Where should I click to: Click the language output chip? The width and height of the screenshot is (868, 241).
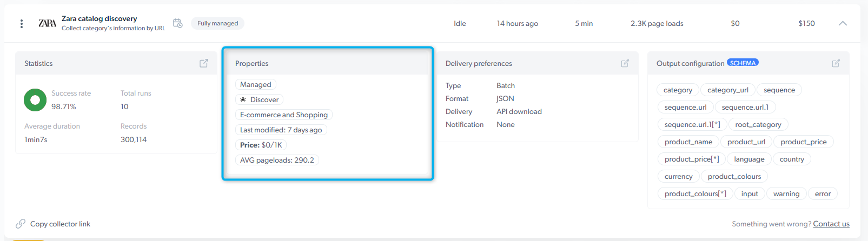point(749,159)
